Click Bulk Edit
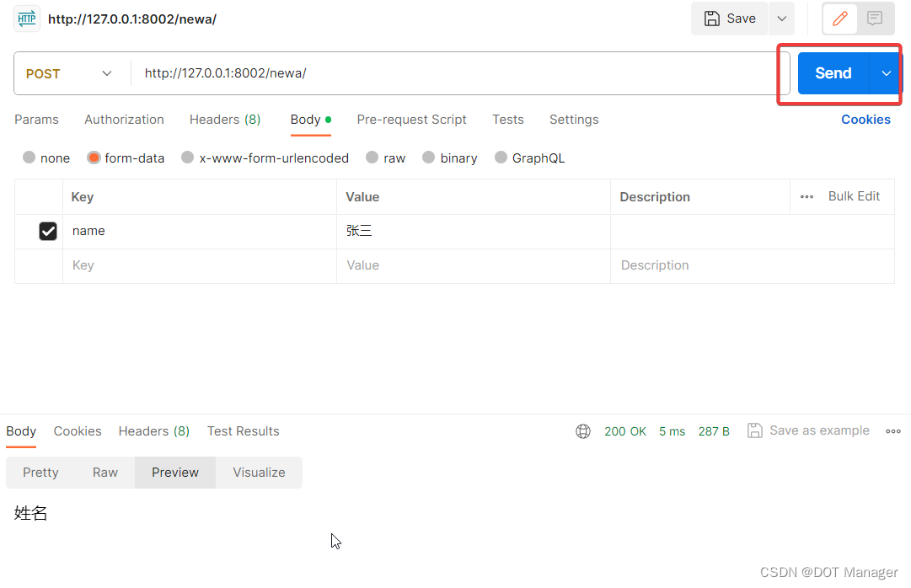This screenshot has height=588, width=911. coord(854,196)
